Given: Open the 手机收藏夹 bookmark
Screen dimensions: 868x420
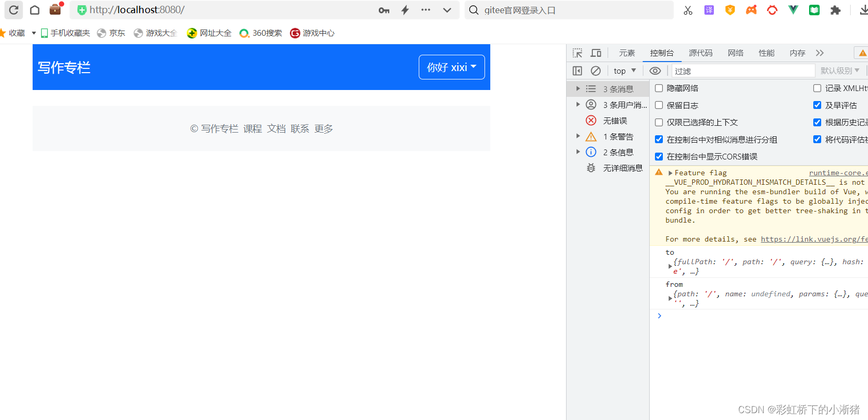Looking at the screenshot, I should tap(66, 33).
